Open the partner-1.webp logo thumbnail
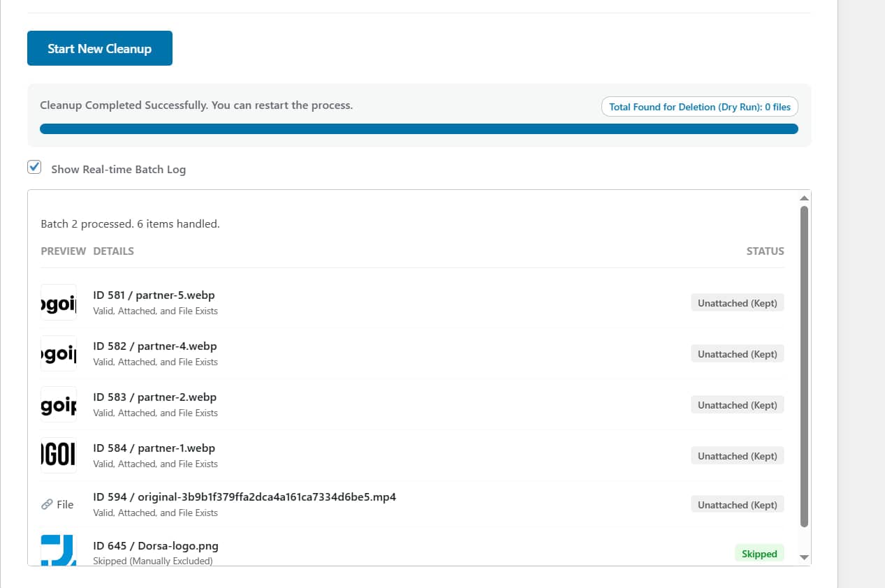Viewport: 885px width, 588px height. tap(59, 455)
